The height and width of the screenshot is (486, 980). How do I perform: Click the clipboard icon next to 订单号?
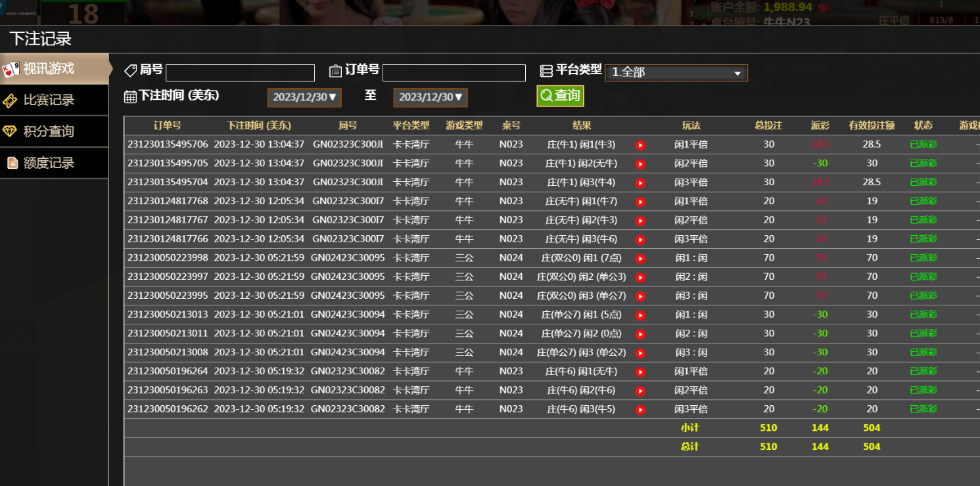click(335, 71)
